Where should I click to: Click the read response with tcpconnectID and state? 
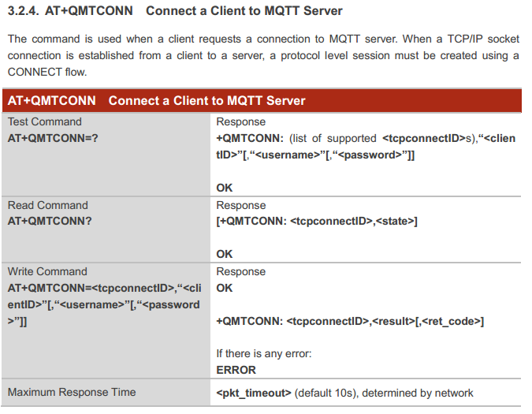[x=316, y=222]
